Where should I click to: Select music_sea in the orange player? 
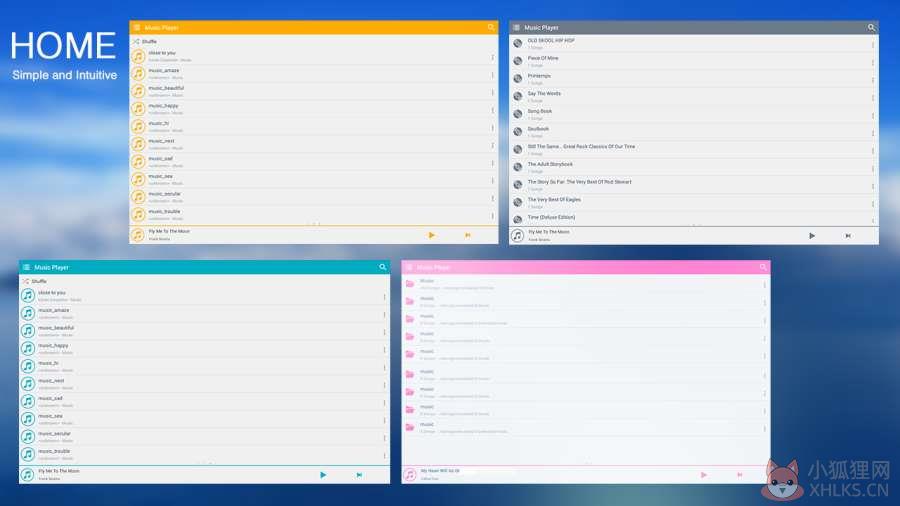click(x=313, y=180)
